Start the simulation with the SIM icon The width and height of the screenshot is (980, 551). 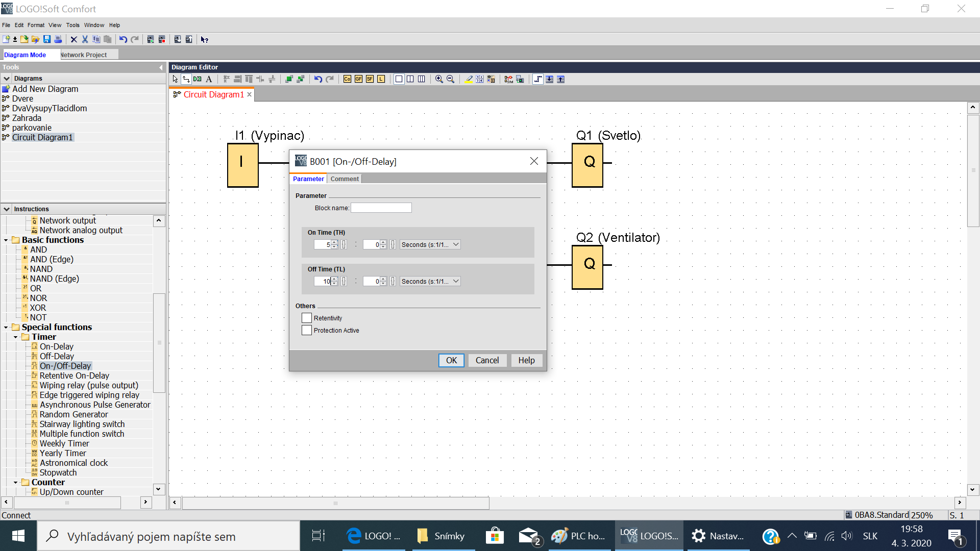coord(508,79)
